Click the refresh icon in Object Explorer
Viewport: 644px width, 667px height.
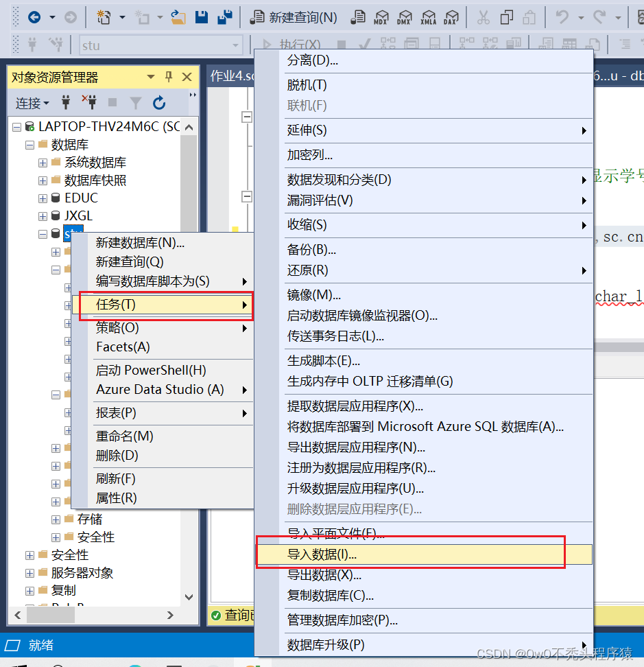[159, 102]
